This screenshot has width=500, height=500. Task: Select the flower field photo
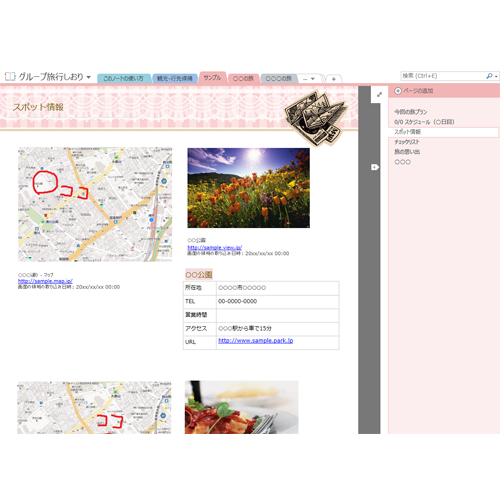248,188
